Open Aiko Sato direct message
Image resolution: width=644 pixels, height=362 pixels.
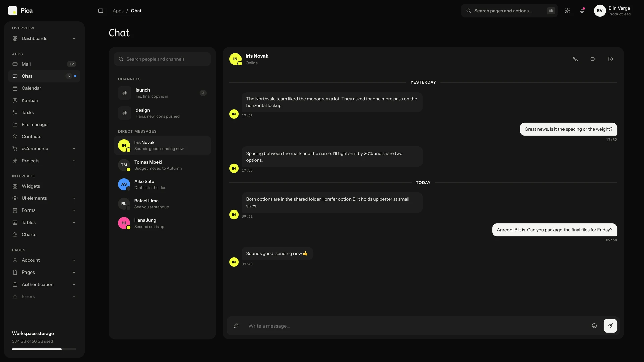coord(162,184)
